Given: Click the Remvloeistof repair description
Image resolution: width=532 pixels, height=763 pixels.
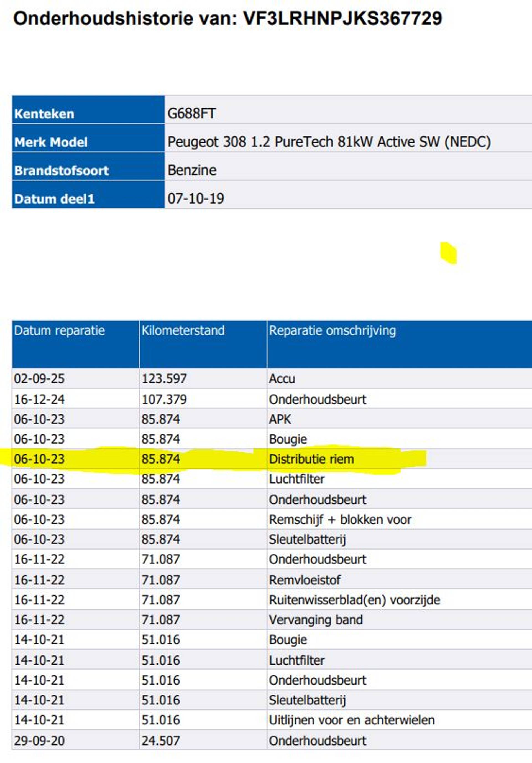Looking at the screenshot, I should pyautogui.click(x=305, y=580).
